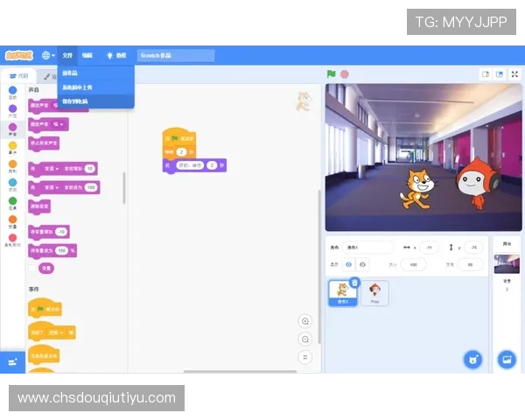The image size is (525, 420).
Task: Zoom out on the code workspace
Action: pyautogui.click(x=305, y=339)
